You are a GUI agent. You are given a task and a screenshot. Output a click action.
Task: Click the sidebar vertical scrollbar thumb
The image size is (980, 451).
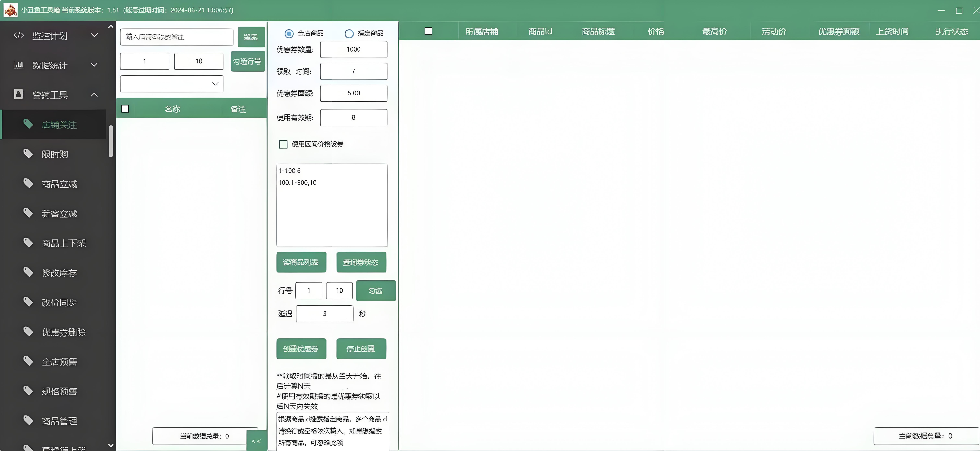111,141
